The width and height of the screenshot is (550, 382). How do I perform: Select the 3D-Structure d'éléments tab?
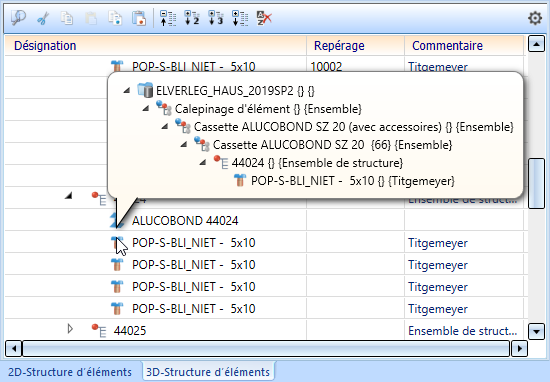(x=208, y=372)
